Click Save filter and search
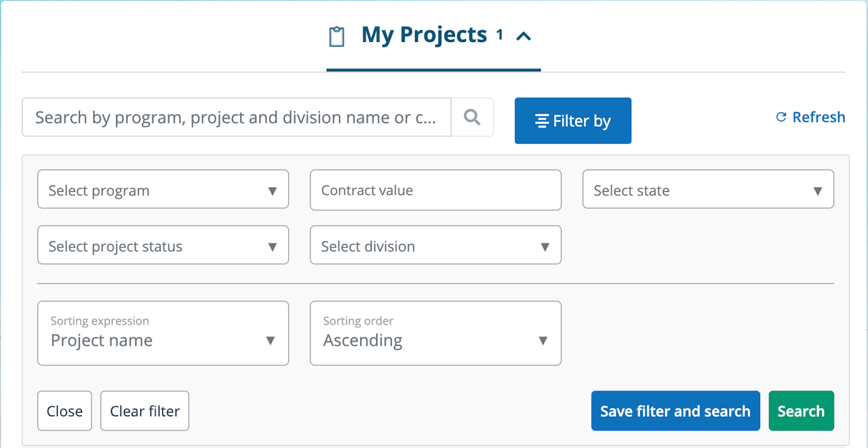Image resolution: width=868 pixels, height=448 pixels. 675,411
